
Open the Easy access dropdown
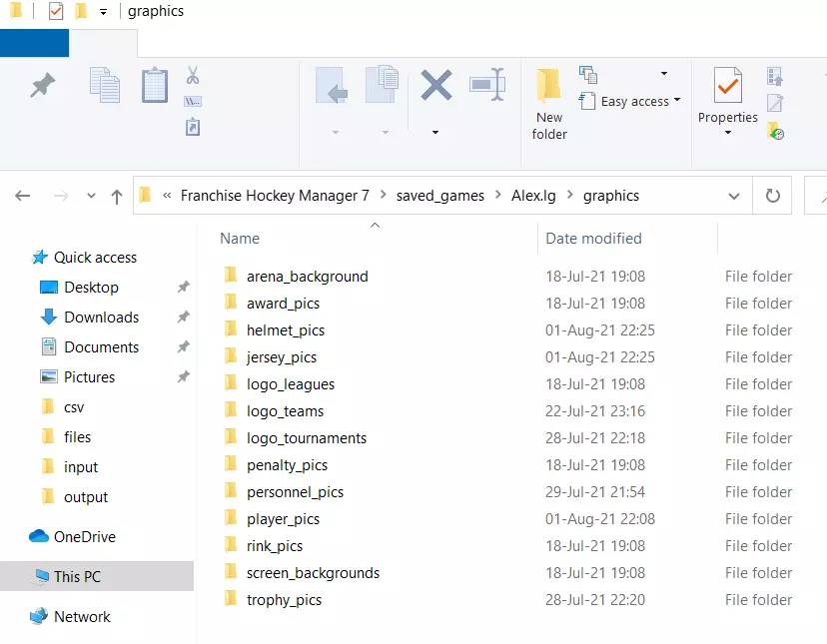coord(630,101)
